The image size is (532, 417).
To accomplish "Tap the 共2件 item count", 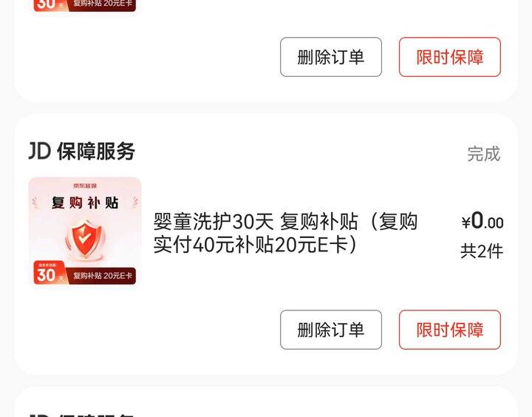I will [x=482, y=251].
